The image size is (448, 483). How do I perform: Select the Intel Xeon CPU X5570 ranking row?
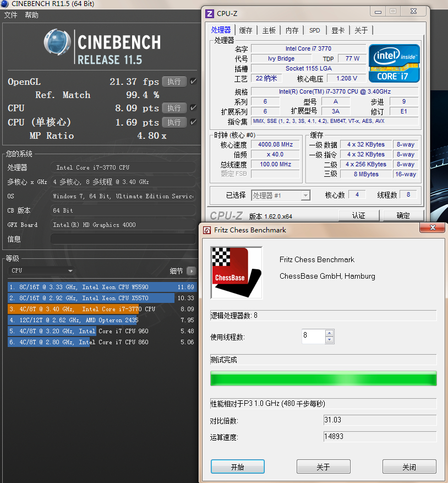[102, 298]
